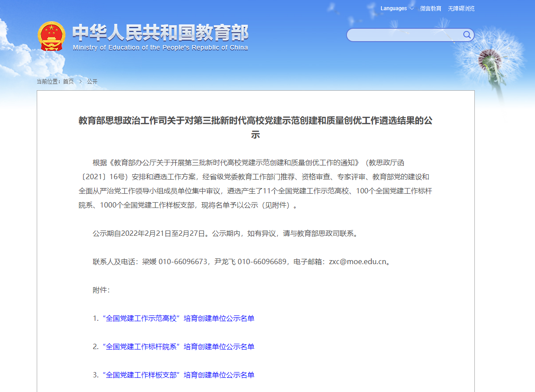Go to 首页 in the breadcrumb
535x392 pixels.
[68, 81]
